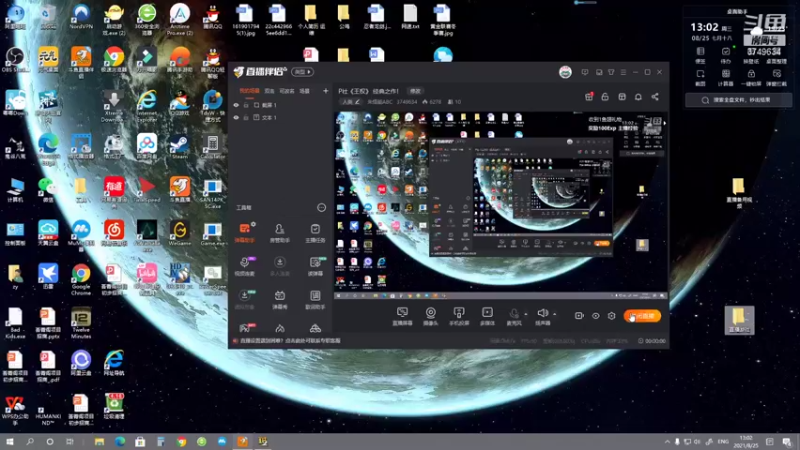Click the stream preview canvas

(501, 205)
